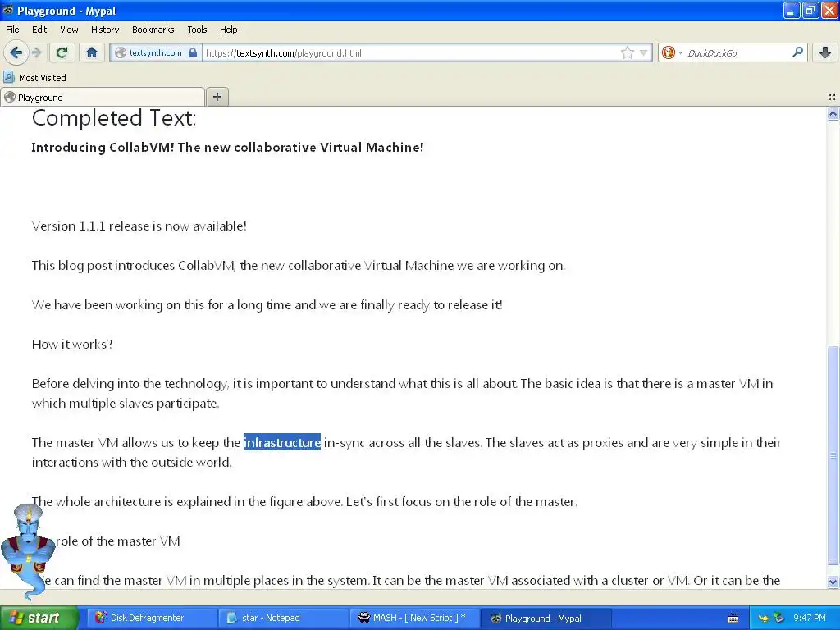Open the View menu
This screenshot has height=630, width=840.
(69, 30)
